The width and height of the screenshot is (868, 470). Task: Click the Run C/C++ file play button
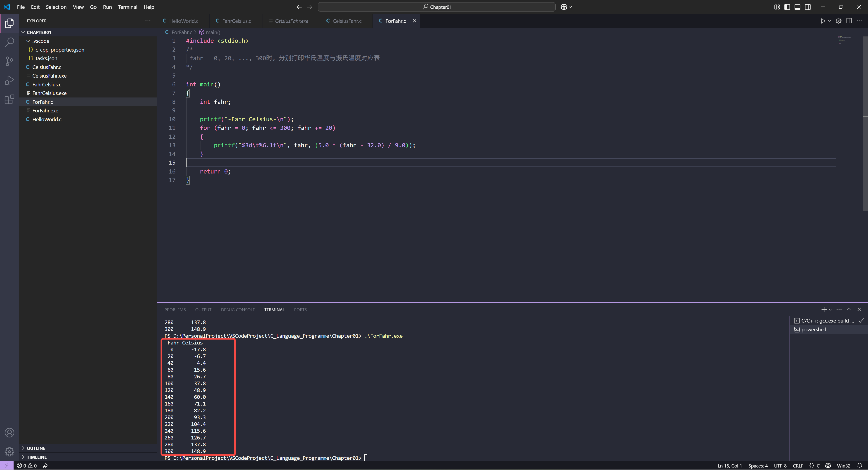[x=823, y=21]
